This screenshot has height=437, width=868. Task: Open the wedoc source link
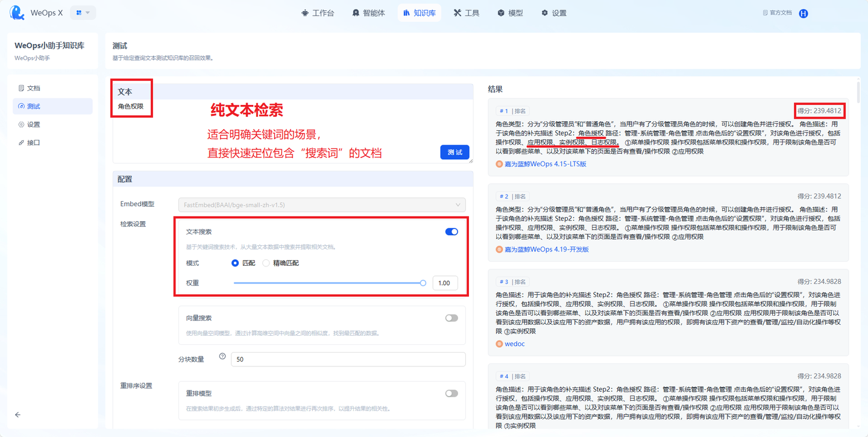[514, 344]
